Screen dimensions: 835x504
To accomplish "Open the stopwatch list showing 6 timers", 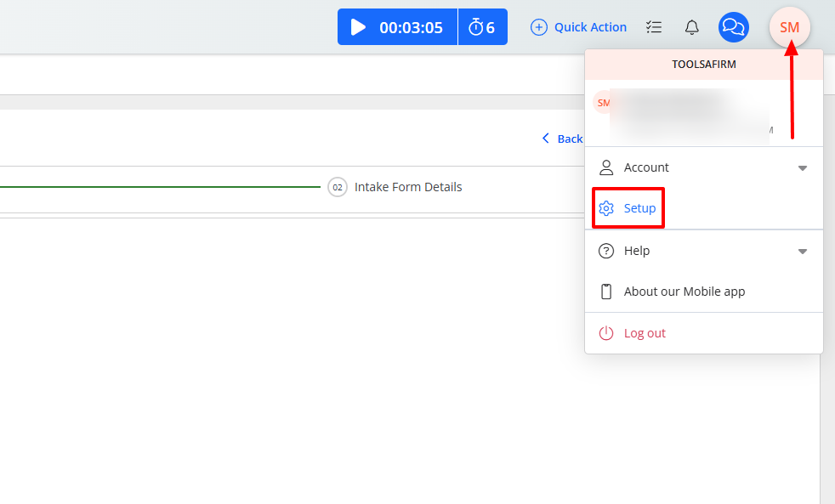I will coord(482,27).
